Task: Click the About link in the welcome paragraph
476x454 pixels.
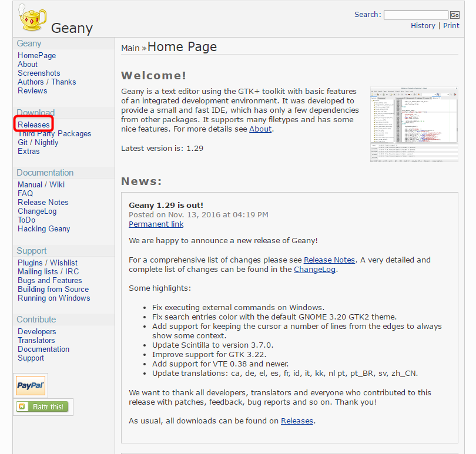Action: click(x=260, y=129)
